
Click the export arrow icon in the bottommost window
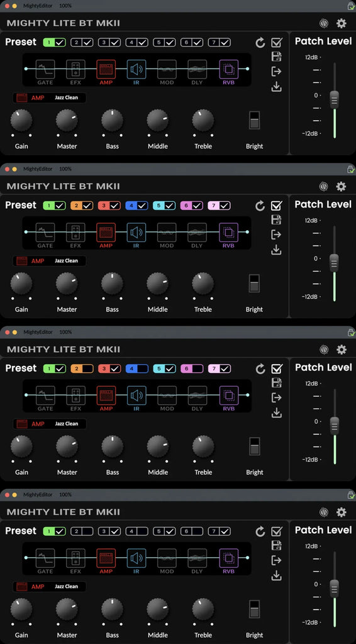click(x=276, y=560)
